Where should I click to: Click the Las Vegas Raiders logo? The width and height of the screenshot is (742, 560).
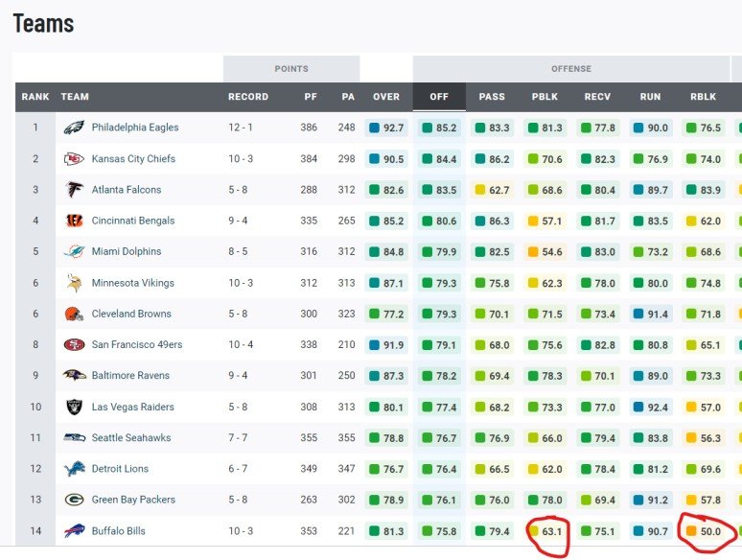coord(74,407)
